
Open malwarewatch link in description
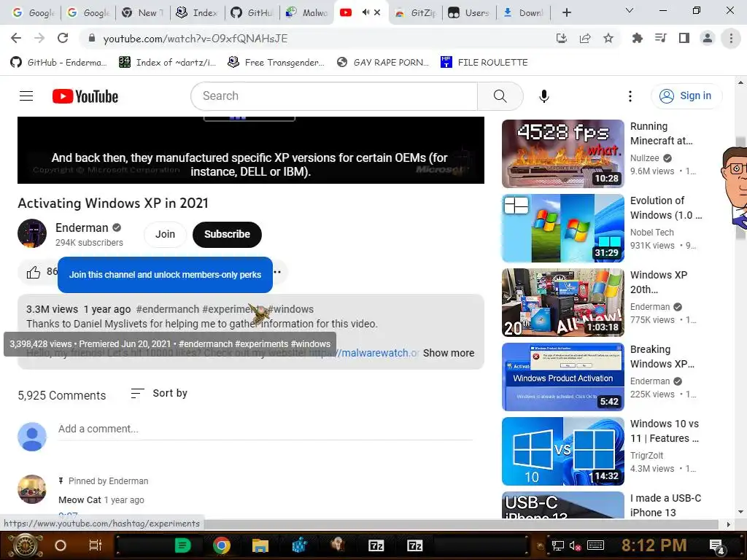363,353
